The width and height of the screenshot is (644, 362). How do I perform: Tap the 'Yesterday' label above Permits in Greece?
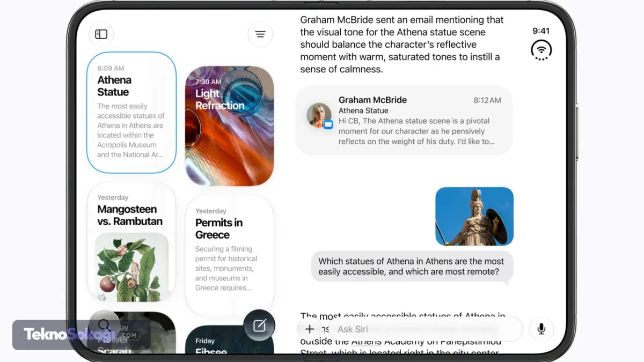click(211, 211)
